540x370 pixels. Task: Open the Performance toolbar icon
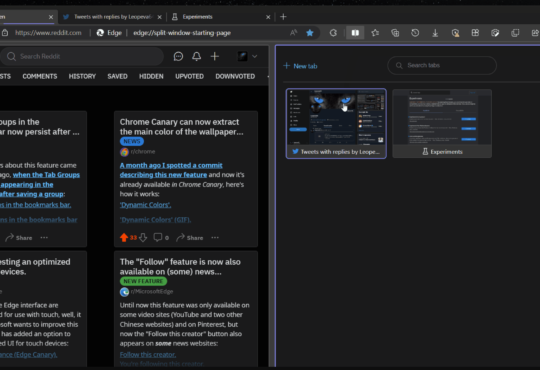pos(455,33)
